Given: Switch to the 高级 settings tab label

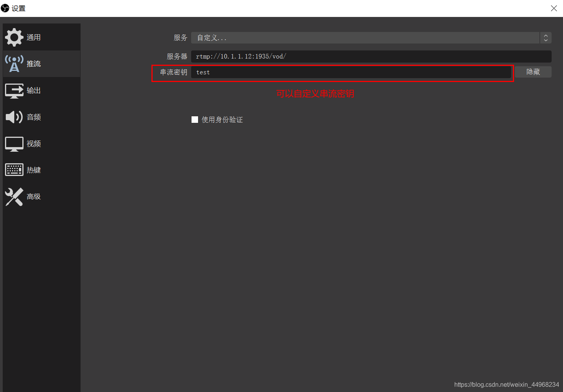Looking at the screenshot, I should pyautogui.click(x=34, y=196).
